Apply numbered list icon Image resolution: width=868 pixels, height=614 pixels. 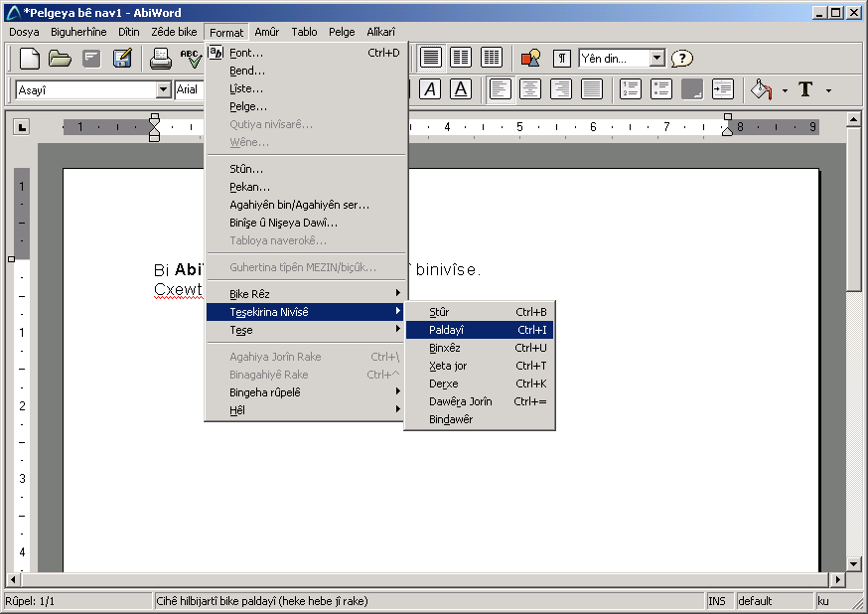click(631, 89)
